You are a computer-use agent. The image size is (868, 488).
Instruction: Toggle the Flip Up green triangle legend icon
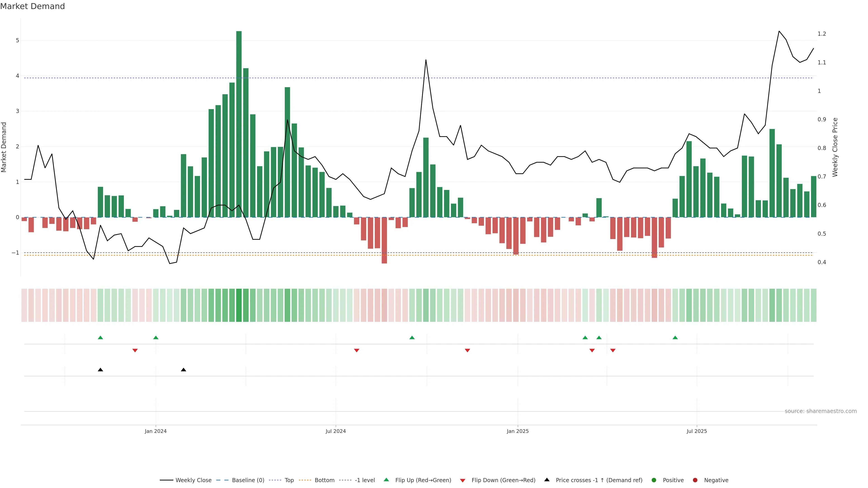[x=386, y=480]
